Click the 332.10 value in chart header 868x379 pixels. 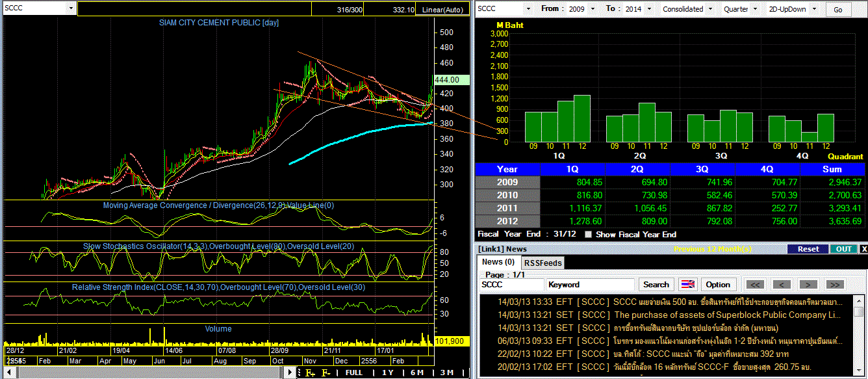coord(403,10)
